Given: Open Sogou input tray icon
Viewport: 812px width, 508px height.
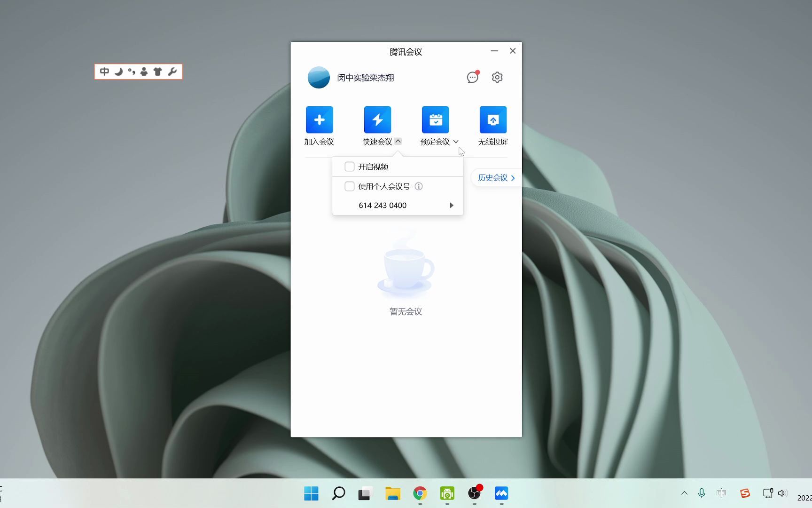Looking at the screenshot, I should tap(745, 493).
